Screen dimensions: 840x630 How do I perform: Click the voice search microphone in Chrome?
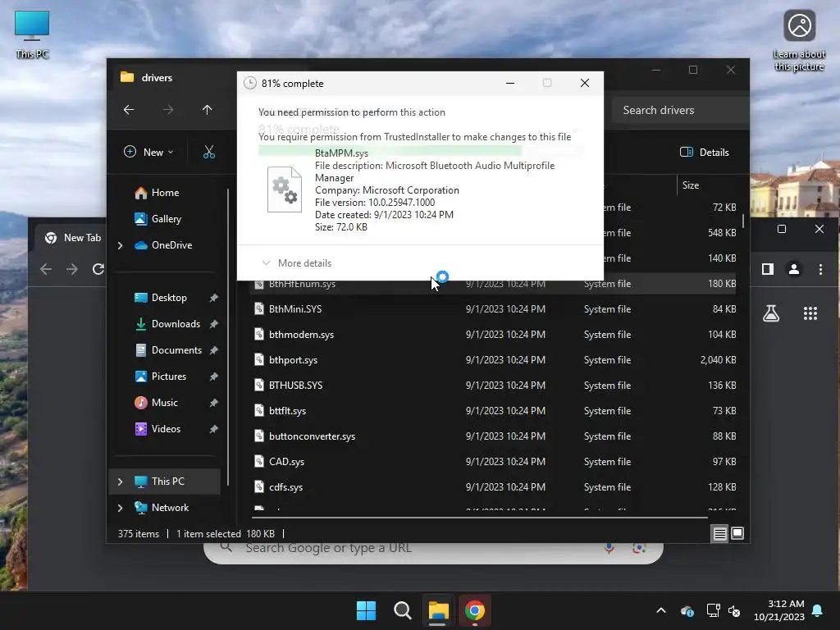click(x=609, y=548)
